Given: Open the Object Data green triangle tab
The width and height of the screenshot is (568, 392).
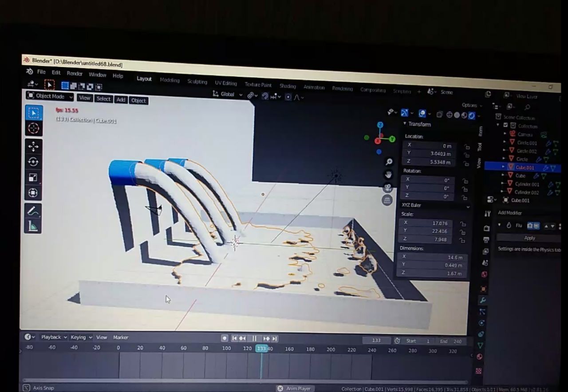Looking at the screenshot, I should click(x=480, y=345).
